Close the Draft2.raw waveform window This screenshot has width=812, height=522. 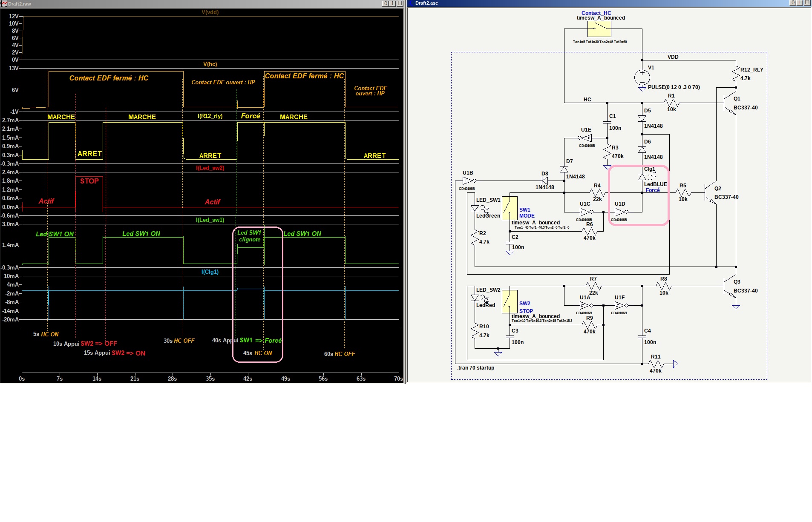[x=400, y=3]
